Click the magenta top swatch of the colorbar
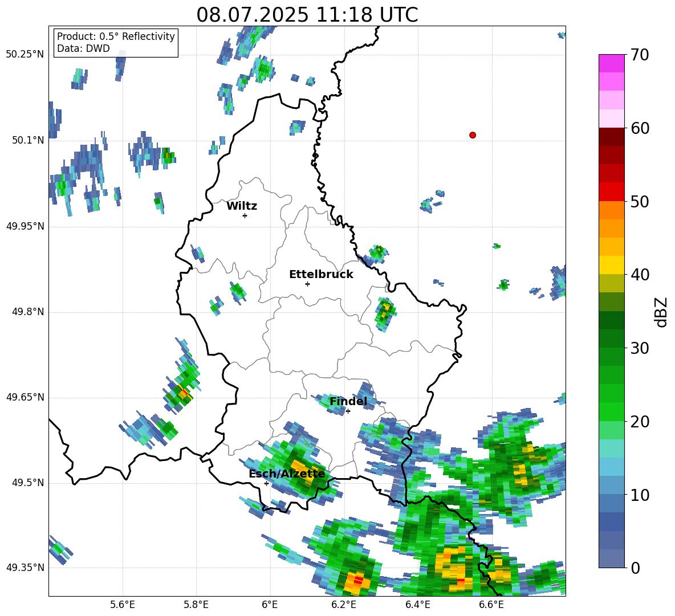675x616 pixels. (611, 63)
